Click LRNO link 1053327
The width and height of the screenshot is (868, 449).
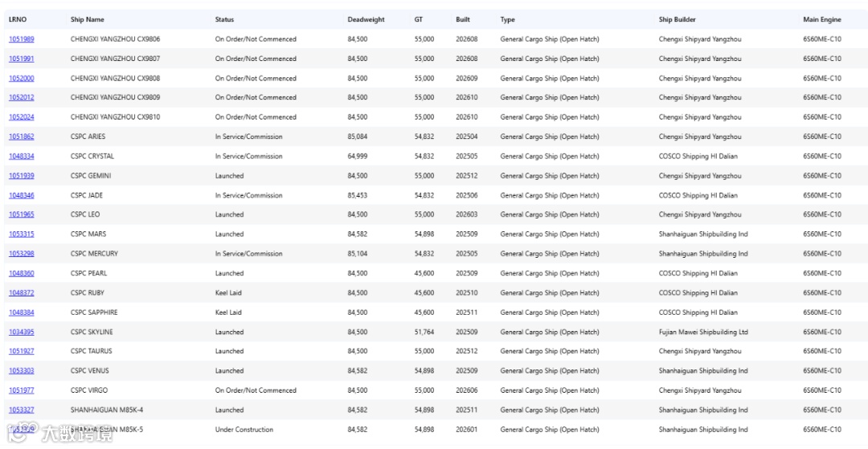coord(21,410)
